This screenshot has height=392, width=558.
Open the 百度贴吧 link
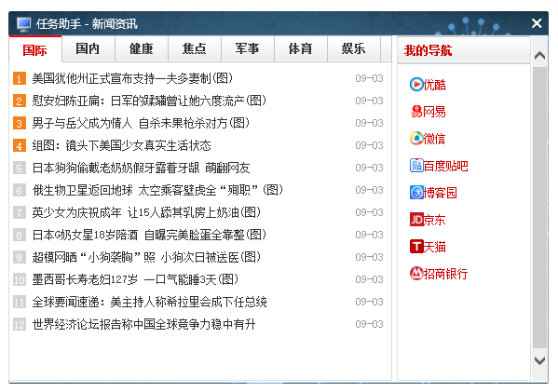tap(446, 166)
